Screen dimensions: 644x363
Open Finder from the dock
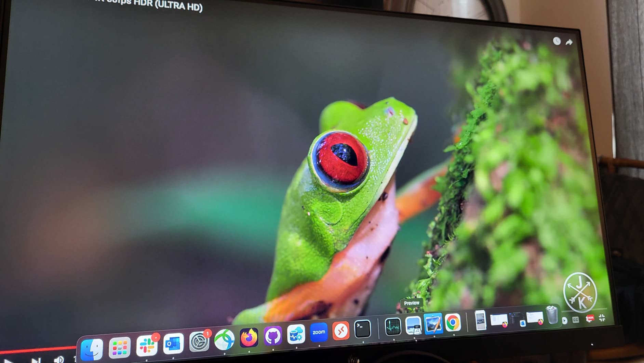(91, 350)
